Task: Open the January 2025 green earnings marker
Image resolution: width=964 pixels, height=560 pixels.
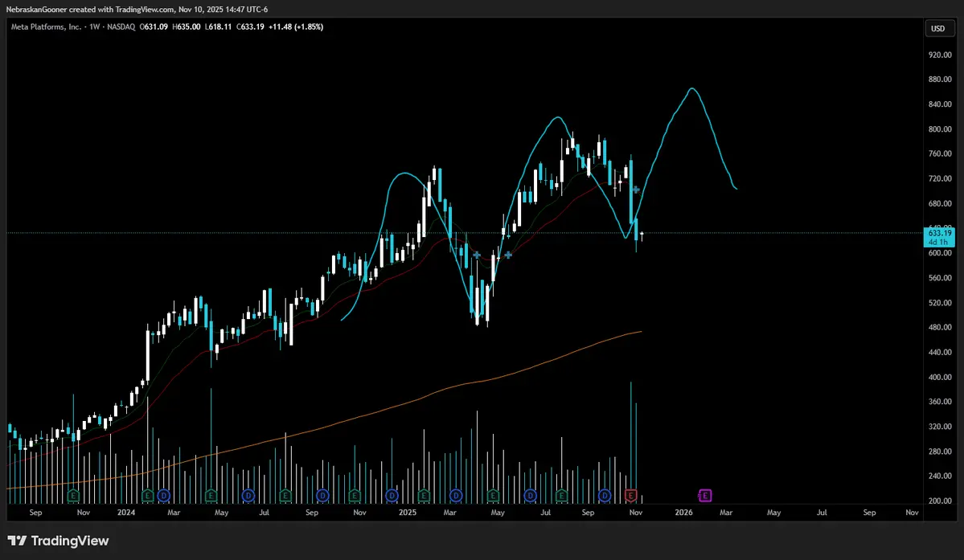Action: coord(424,495)
